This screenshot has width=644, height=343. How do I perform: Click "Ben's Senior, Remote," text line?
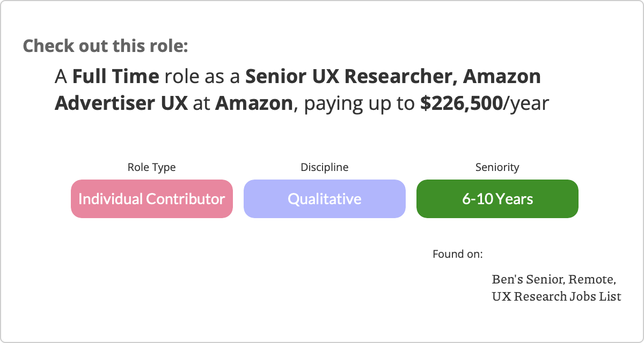(x=553, y=279)
